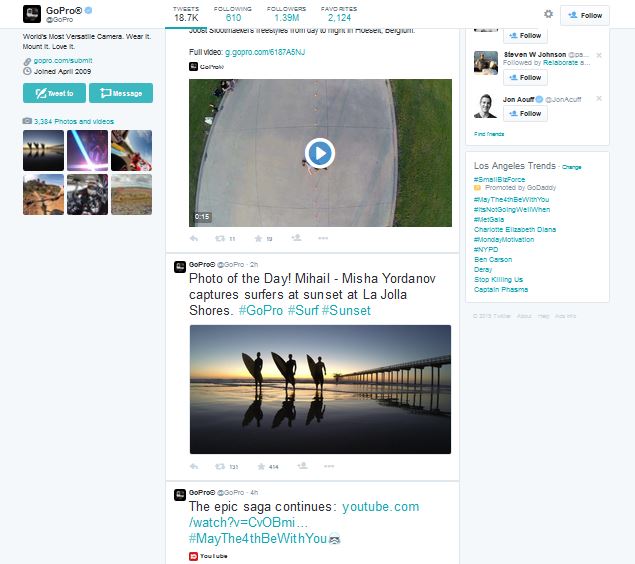Play the video in the top tweet
This screenshot has height=564, width=635.
(x=319, y=153)
